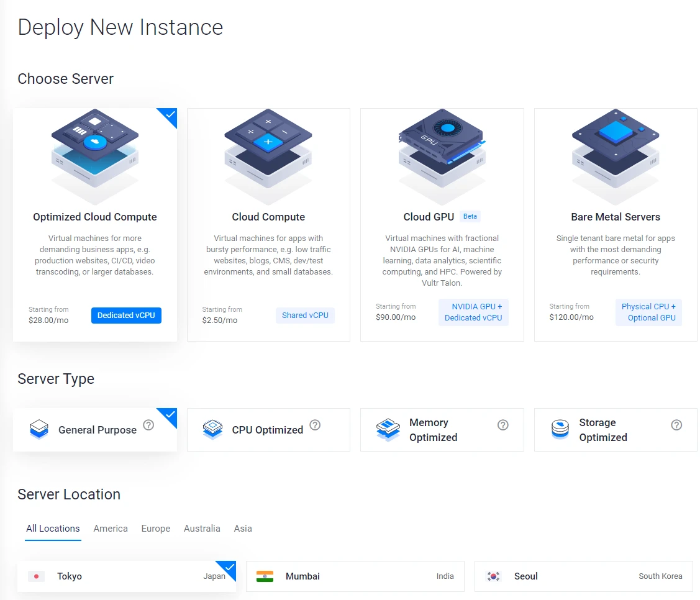Click the India country label

click(445, 576)
